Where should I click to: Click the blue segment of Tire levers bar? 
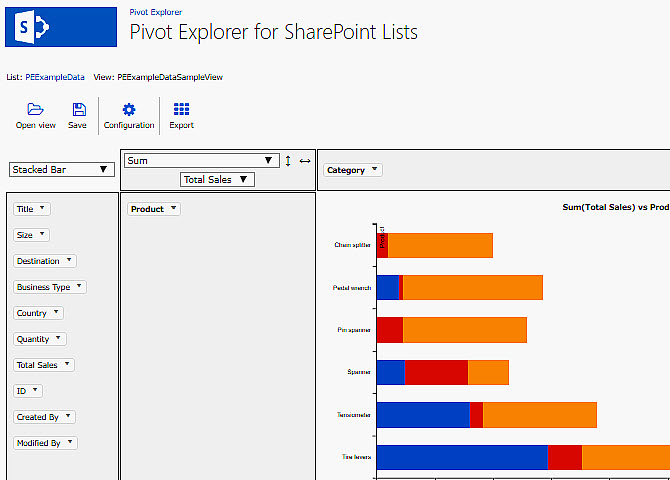point(462,457)
